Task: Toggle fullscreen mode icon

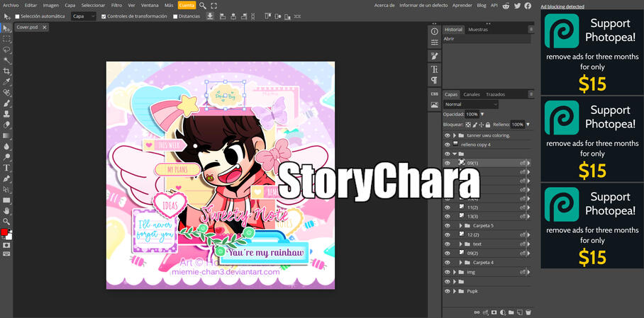Action: (x=213, y=5)
